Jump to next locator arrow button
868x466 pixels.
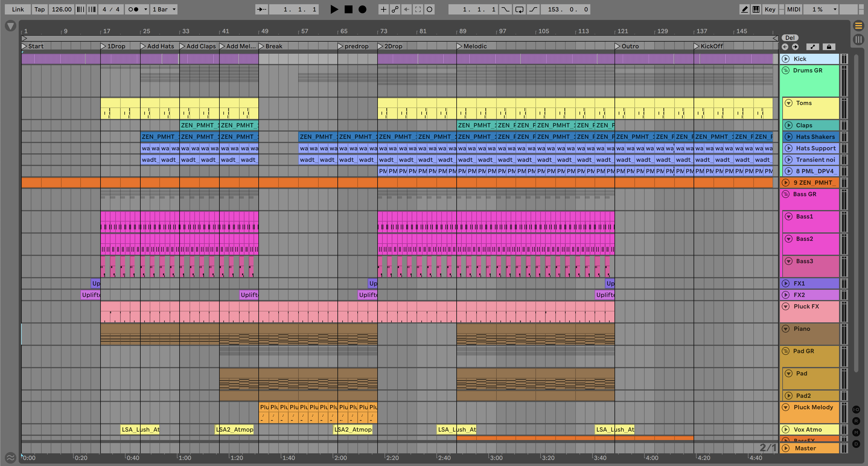click(x=795, y=47)
